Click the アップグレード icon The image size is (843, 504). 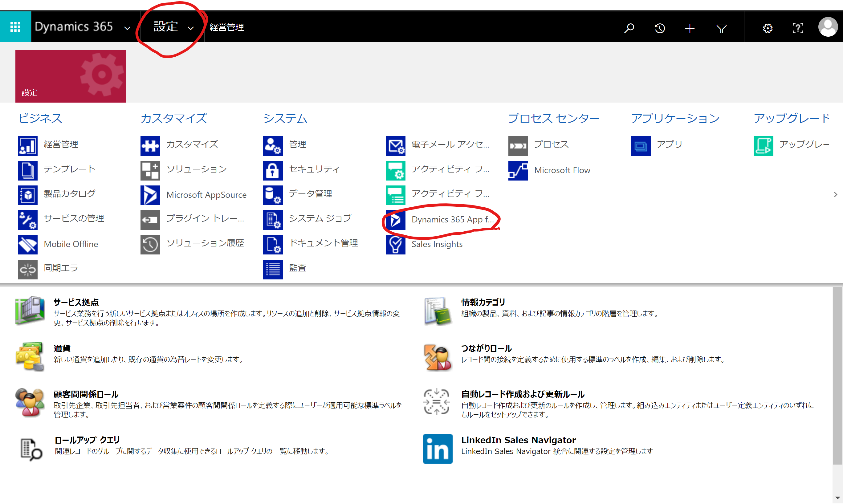click(763, 146)
